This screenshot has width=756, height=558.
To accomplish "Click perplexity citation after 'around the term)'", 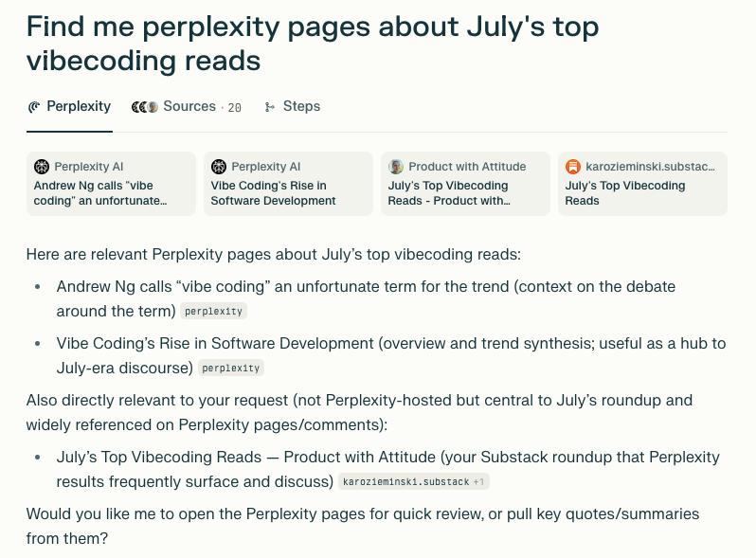I will tap(213, 312).
